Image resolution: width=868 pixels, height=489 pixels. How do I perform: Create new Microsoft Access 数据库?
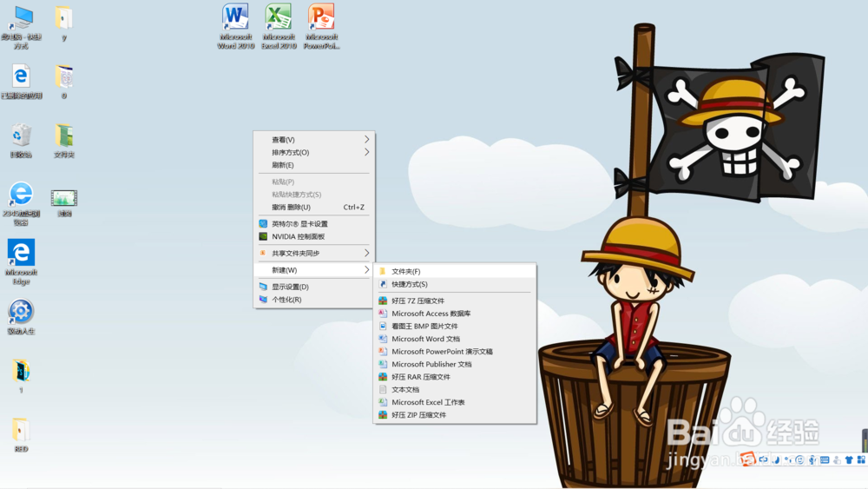(455, 314)
